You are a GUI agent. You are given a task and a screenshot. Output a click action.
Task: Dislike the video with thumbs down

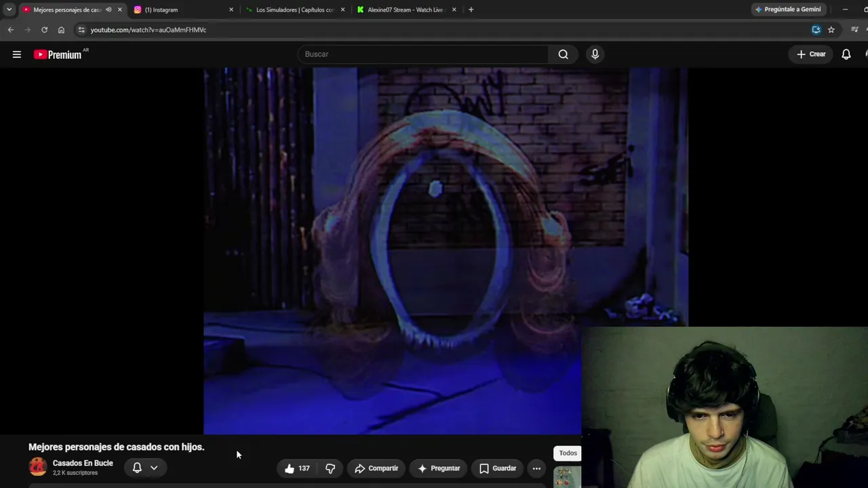coord(330,468)
